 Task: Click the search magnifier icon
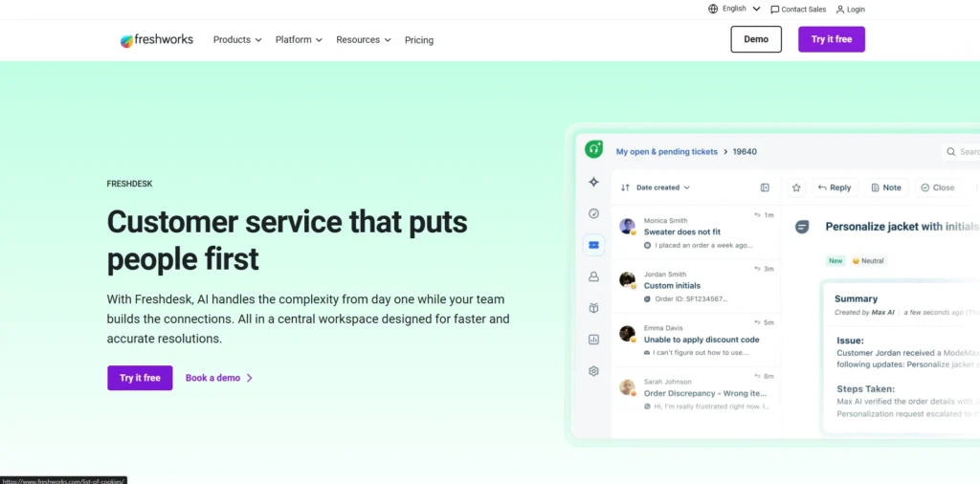pos(951,152)
